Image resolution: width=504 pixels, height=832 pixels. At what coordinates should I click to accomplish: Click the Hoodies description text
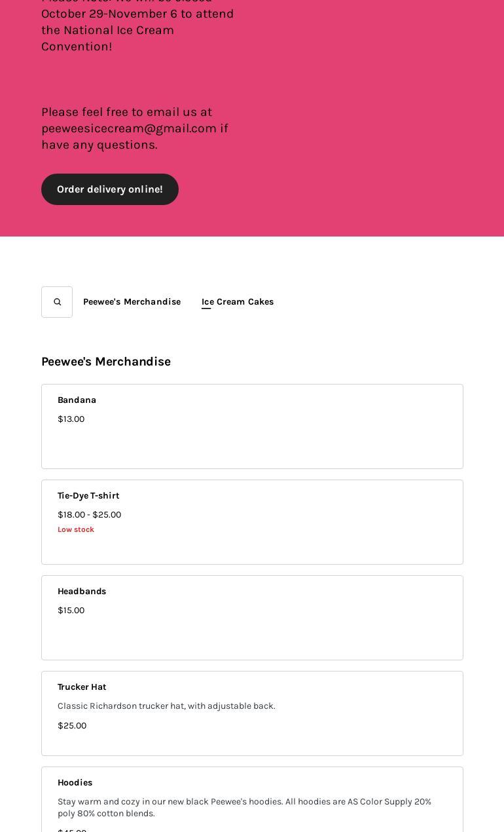pos(244,807)
